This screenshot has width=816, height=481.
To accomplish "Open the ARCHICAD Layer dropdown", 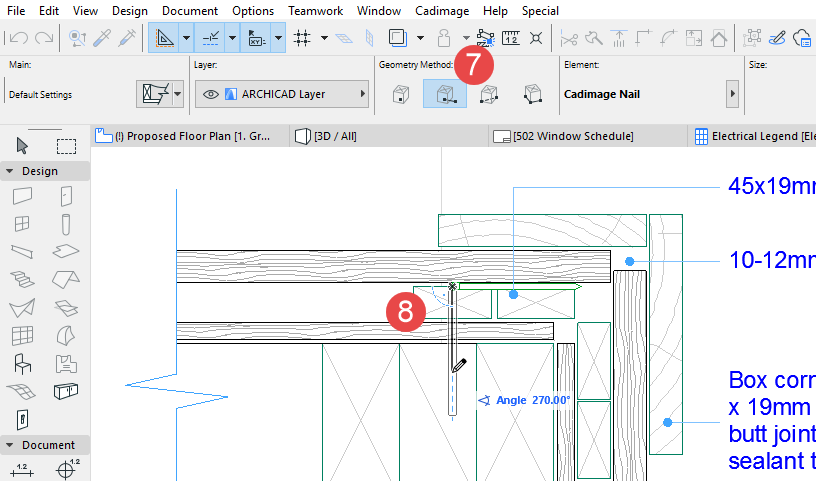I will click(281, 95).
